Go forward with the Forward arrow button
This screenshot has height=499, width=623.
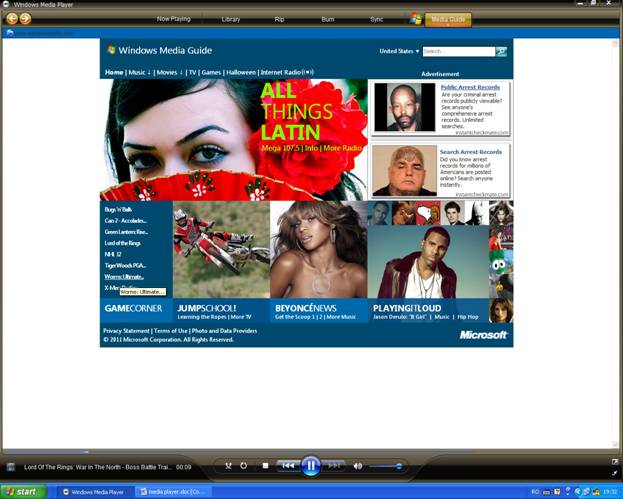click(x=25, y=18)
